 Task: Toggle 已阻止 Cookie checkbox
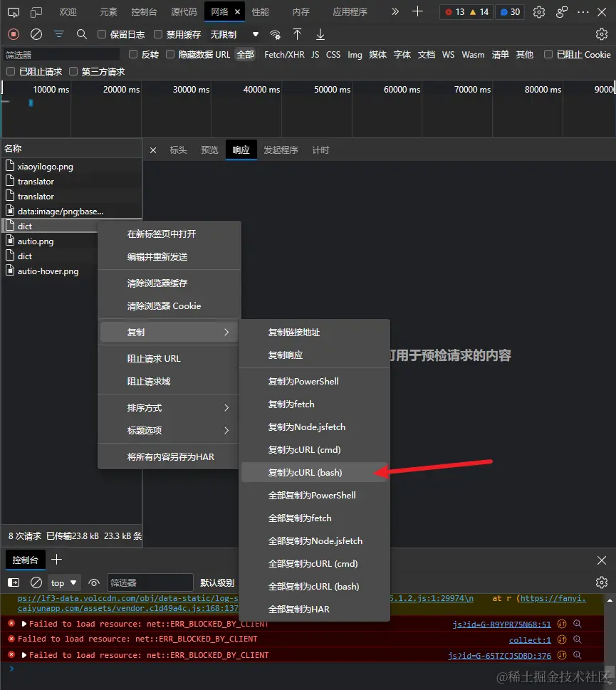548,54
